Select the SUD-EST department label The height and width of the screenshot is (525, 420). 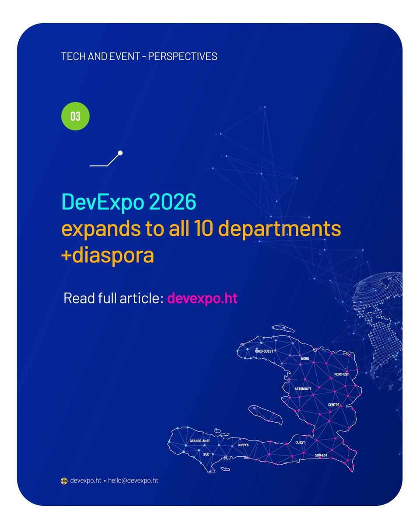[x=322, y=455]
